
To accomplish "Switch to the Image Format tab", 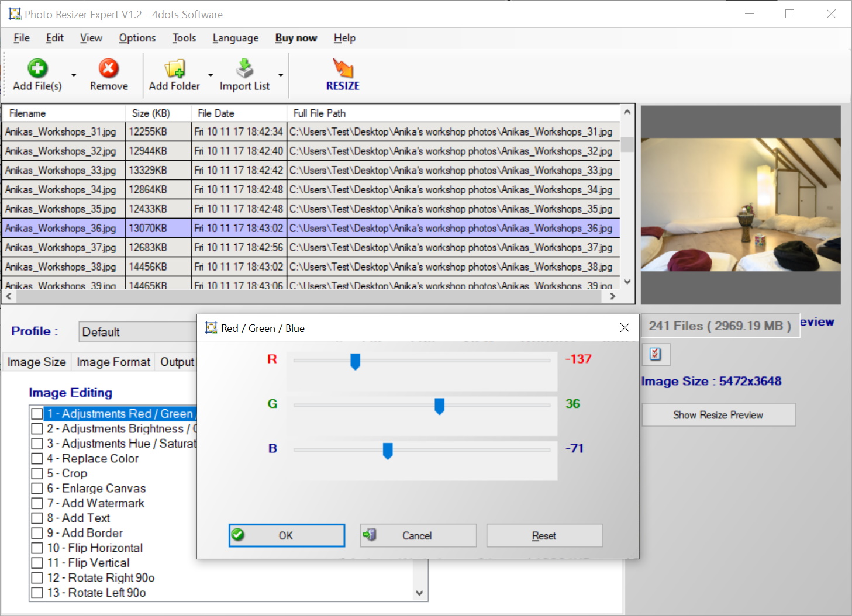I will pyautogui.click(x=113, y=362).
